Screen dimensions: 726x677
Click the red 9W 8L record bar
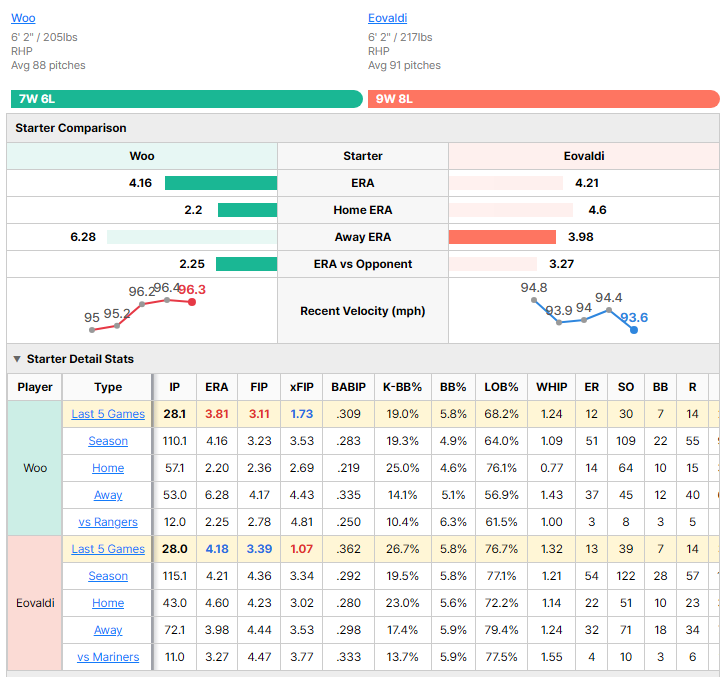(544, 99)
